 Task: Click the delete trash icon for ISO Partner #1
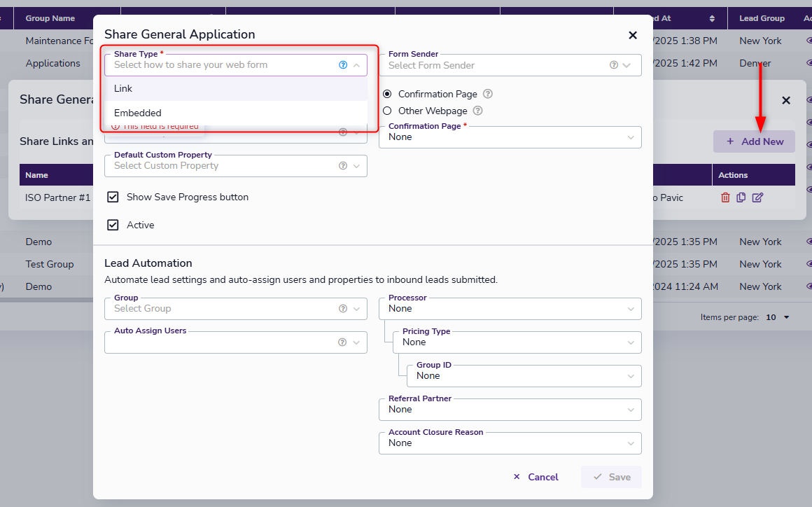pos(725,197)
